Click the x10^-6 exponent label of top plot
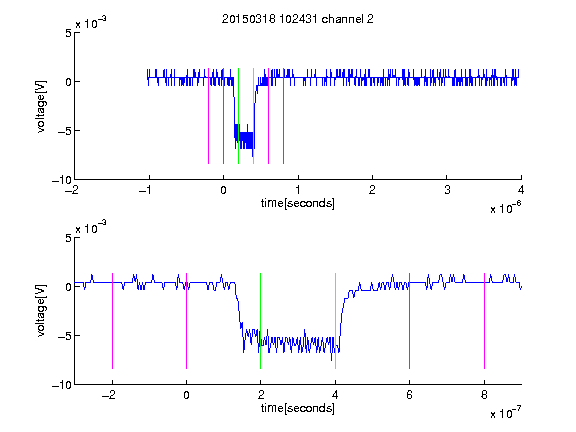Screen dimensions: 576x432 (506, 208)
